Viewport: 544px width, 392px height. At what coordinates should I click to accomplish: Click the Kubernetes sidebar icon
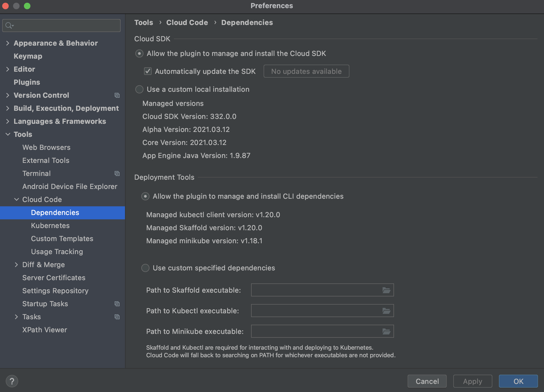click(50, 225)
